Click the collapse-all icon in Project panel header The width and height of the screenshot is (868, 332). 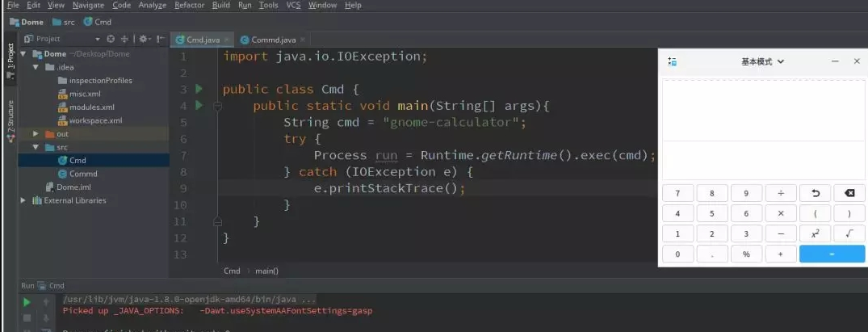124,39
